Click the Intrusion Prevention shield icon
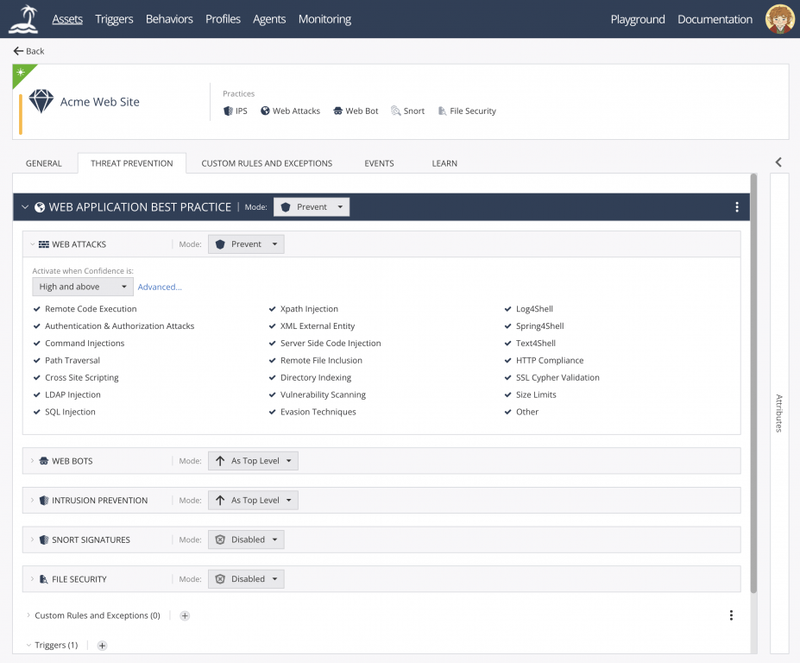This screenshot has width=800, height=663. 44,500
